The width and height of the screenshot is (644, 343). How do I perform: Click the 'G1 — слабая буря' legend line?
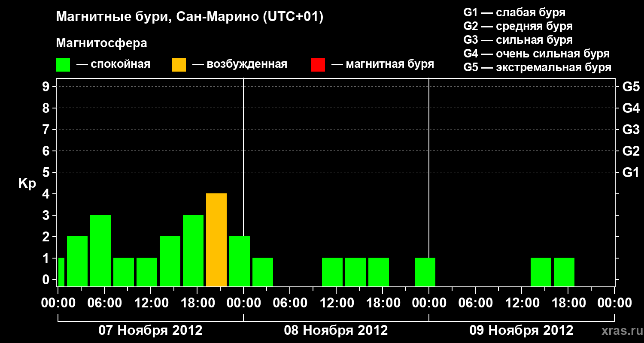coord(514,12)
